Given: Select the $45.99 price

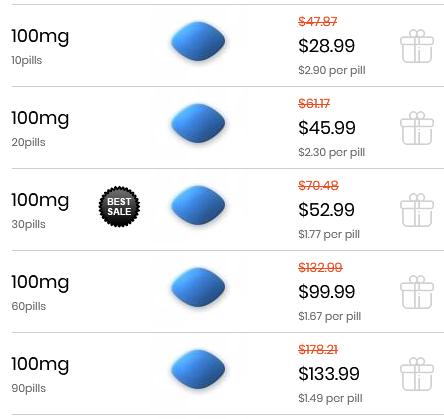Looking at the screenshot, I should click(327, 128).
